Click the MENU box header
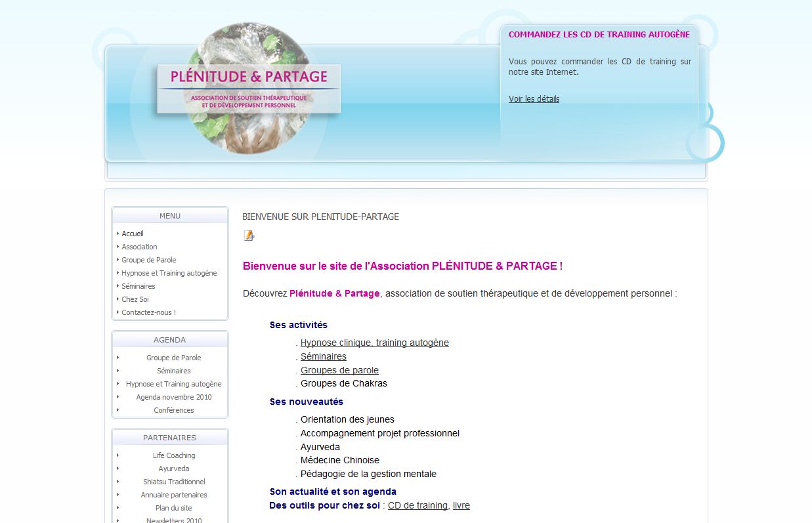 pos(170,216)
